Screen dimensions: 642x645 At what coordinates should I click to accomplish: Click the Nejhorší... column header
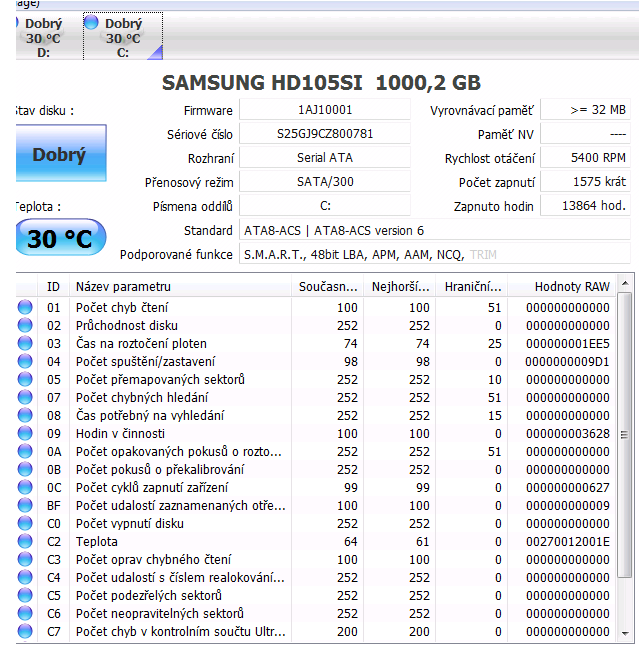pyautogui.click(x=400, y=286)
